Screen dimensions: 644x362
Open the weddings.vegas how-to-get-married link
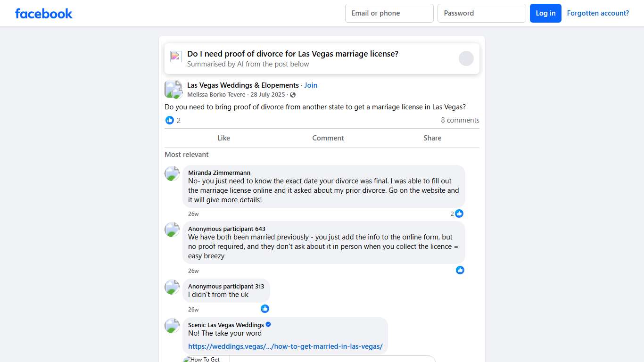[x=285, y=346]
